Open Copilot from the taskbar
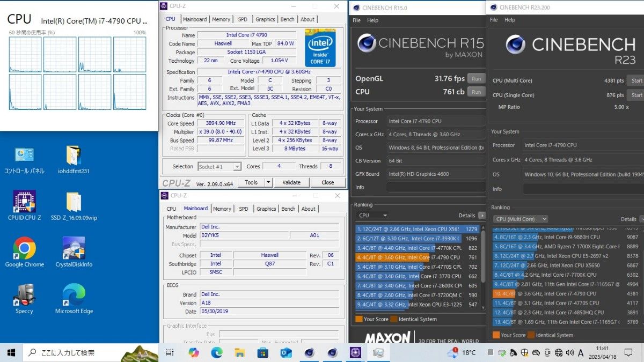The image size is (644, 362). (193, 352)
